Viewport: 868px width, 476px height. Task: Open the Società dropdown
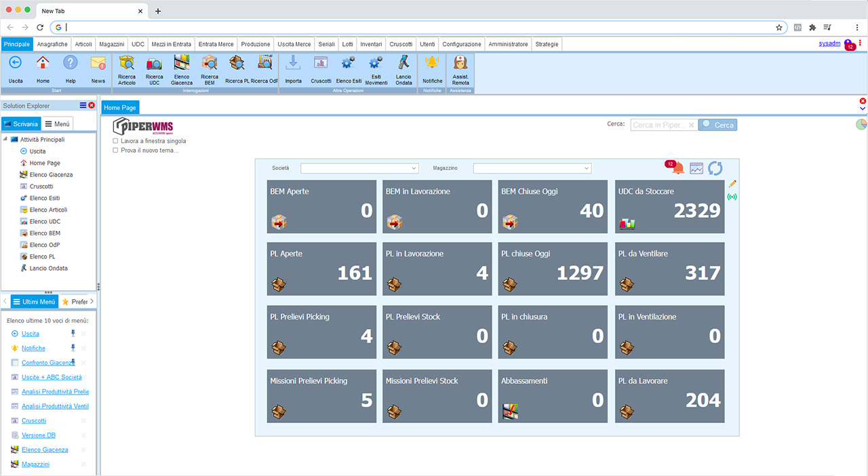click(x=359, y=168)
